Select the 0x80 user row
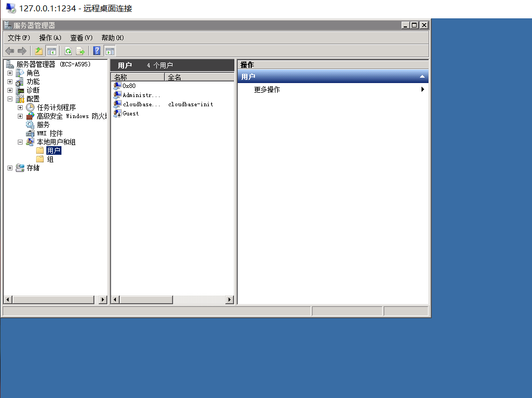 (129, 86)
